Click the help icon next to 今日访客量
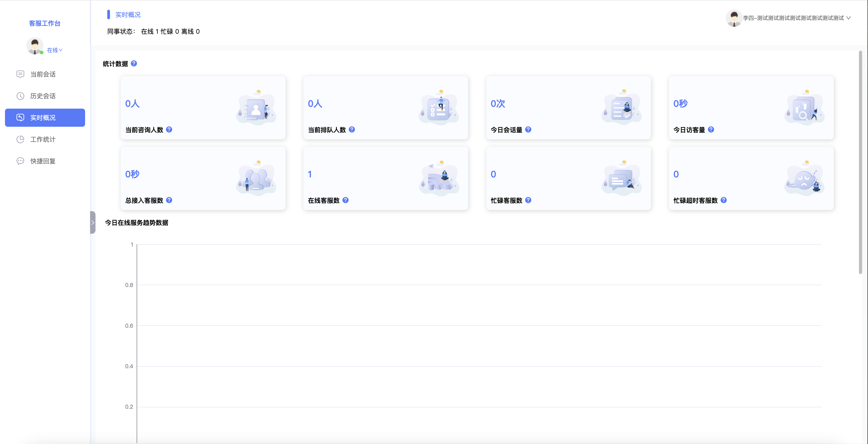Screen dimensions: 868x444 (x=711, y=129)
